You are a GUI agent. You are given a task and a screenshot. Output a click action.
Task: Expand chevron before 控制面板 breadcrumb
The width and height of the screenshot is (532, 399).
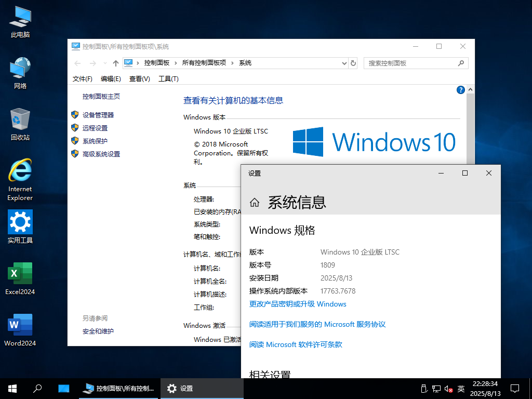[138, 63]
